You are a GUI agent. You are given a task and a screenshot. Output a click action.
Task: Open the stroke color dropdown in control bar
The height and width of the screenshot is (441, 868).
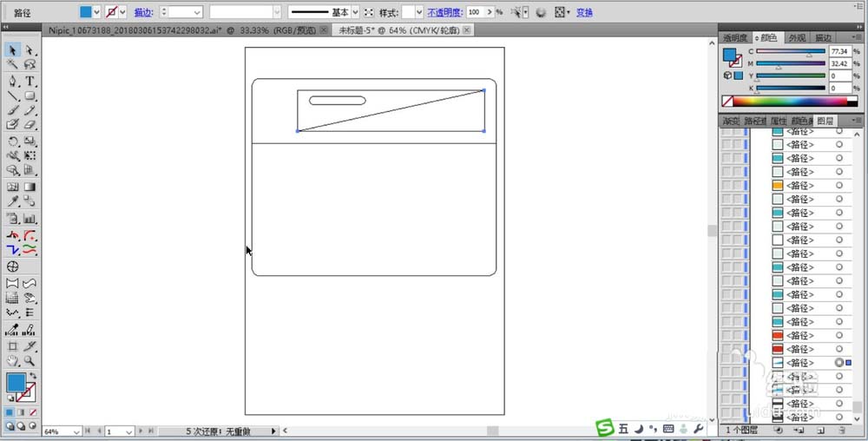122,11
